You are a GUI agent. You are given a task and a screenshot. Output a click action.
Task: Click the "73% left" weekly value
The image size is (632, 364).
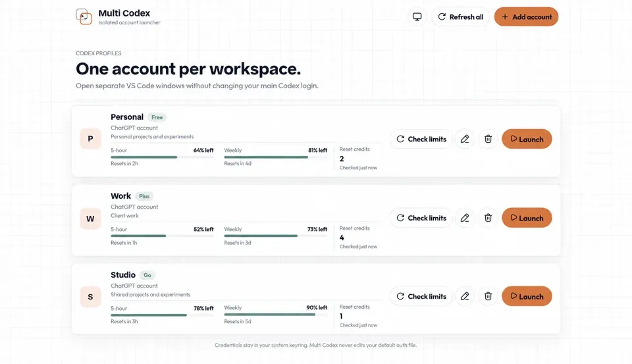pyautogui.click(x=317, y=229)
